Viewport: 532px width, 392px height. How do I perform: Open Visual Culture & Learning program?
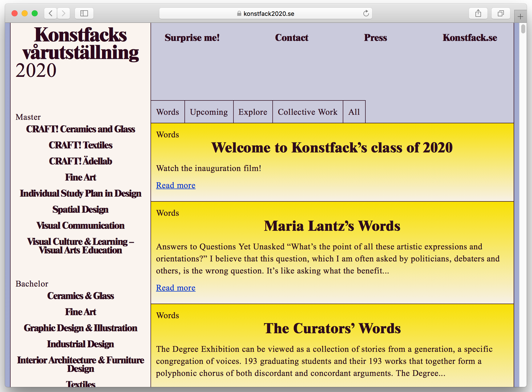[x=80, y=246]
